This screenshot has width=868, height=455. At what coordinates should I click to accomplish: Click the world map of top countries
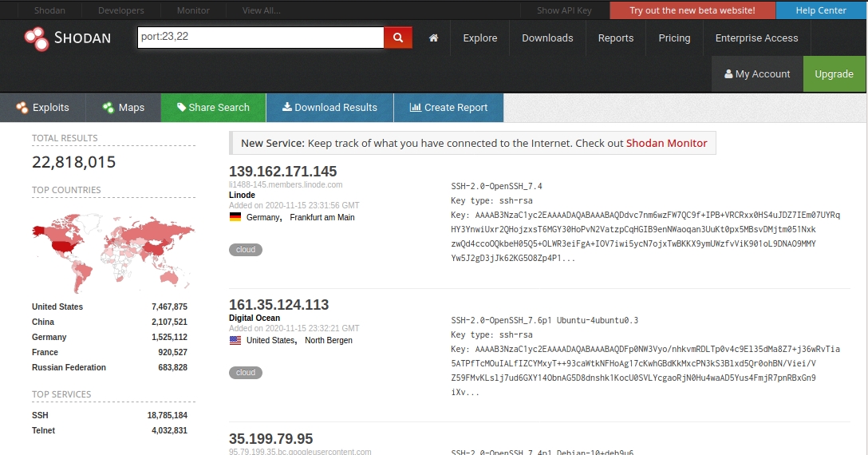tap(112, 249)
